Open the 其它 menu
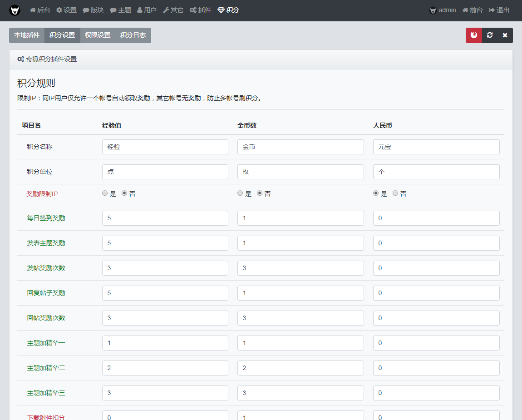This screenshot has width=522, height=420. point(173,10)
